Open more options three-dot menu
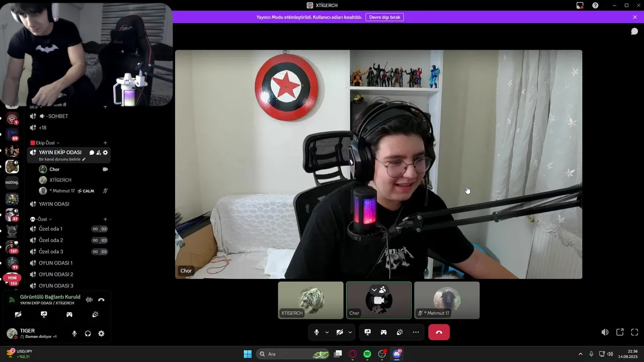 [416, 332]
